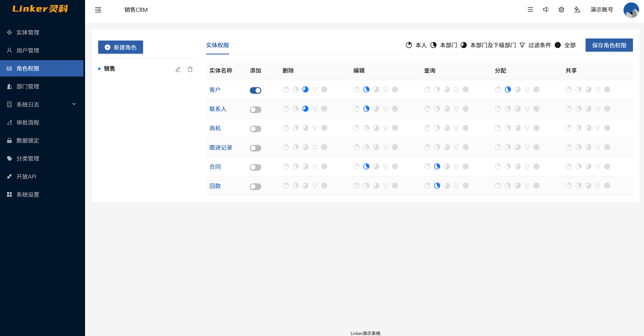Set 跟进记录 删除 permission to 全部
The height and width of the screenshot is (336, 644).
(x=324, y=147)
